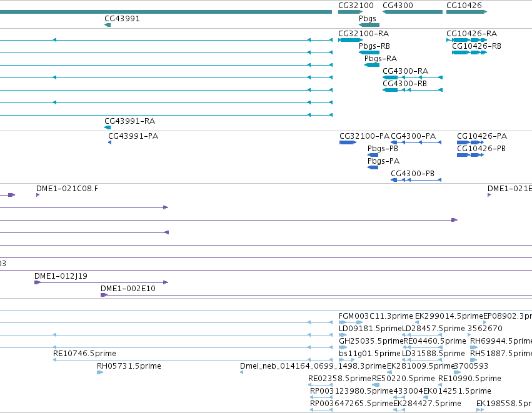
Task: Select the EP08902.3prime EST label
Action: [x=508, y=316]
